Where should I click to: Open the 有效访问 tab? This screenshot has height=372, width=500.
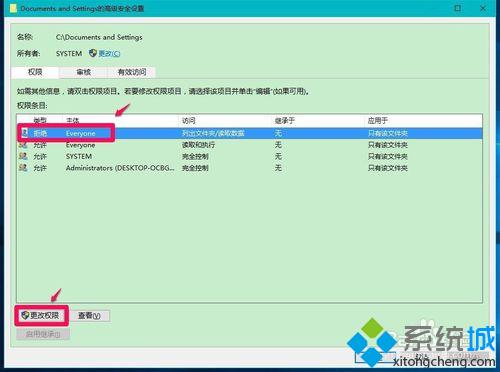click(x=132, y=72)
